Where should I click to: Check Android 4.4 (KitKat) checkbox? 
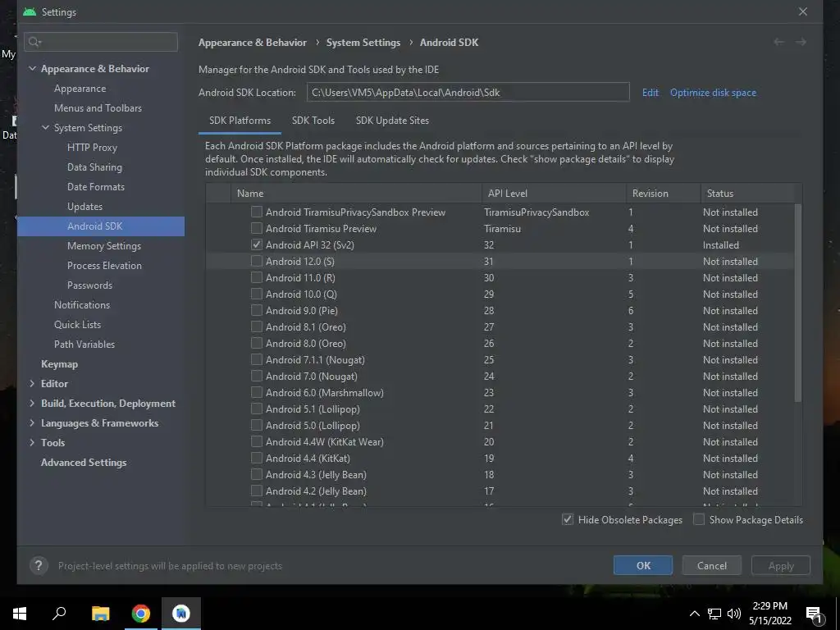point(257,459)
